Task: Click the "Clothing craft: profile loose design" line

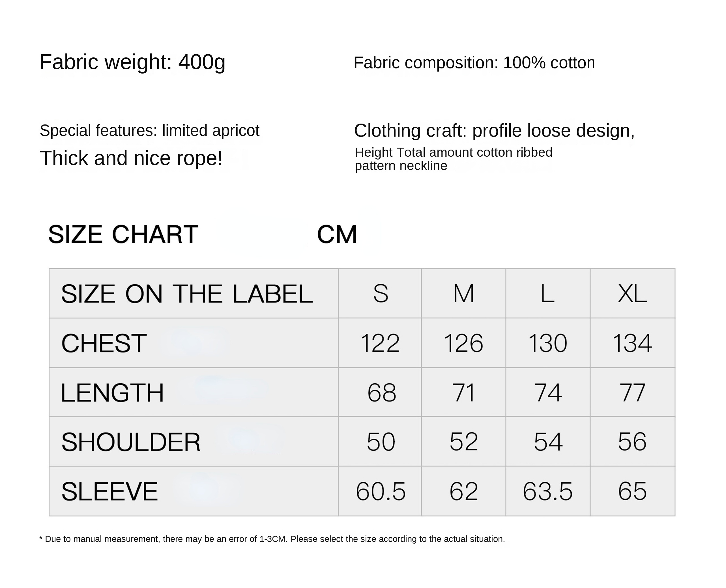Action: tap(494, 130)
